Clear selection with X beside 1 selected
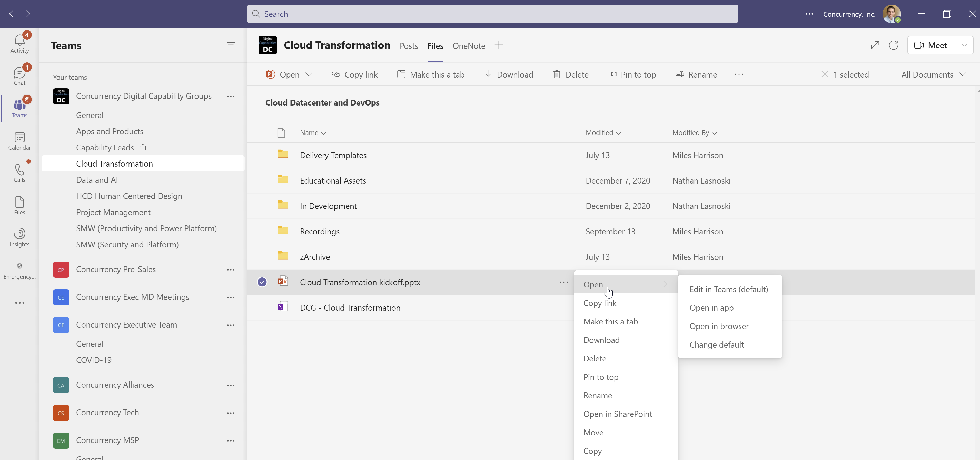Image resolution: width=980 pixels, height=460 pixels. point(824,74)
